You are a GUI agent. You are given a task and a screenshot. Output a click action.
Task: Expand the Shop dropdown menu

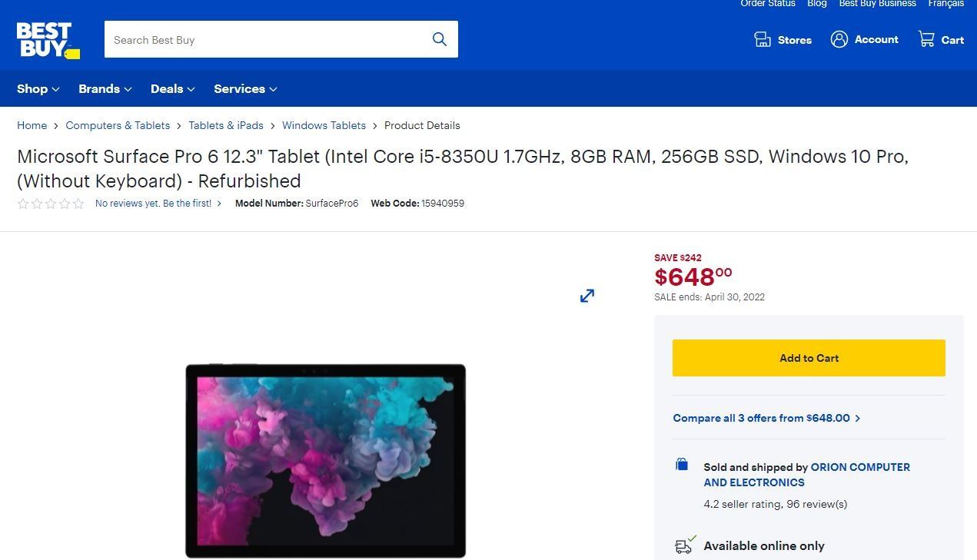(38, 89)
